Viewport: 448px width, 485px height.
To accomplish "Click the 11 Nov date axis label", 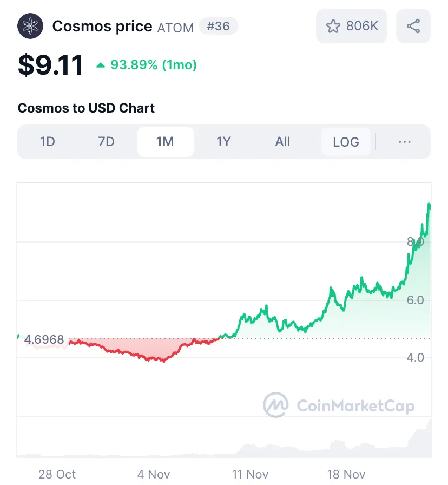I will pos(250,474).
